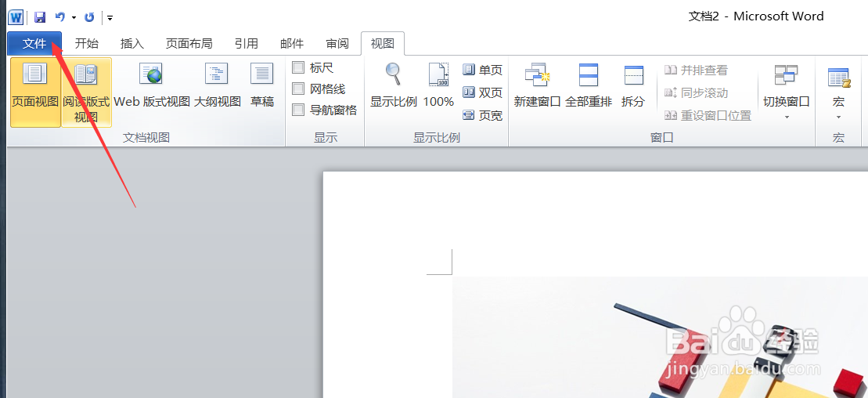Expand the 切换窗口 dropdown
Image resolution: width=868 pixels, height=398 pixels.
coord(786,92)
